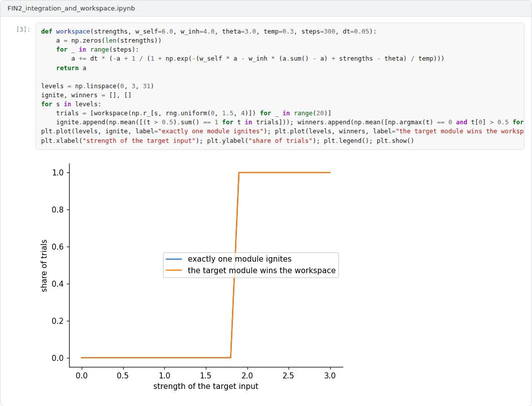
Task: Click the 'return a' line
Action: 71,68
